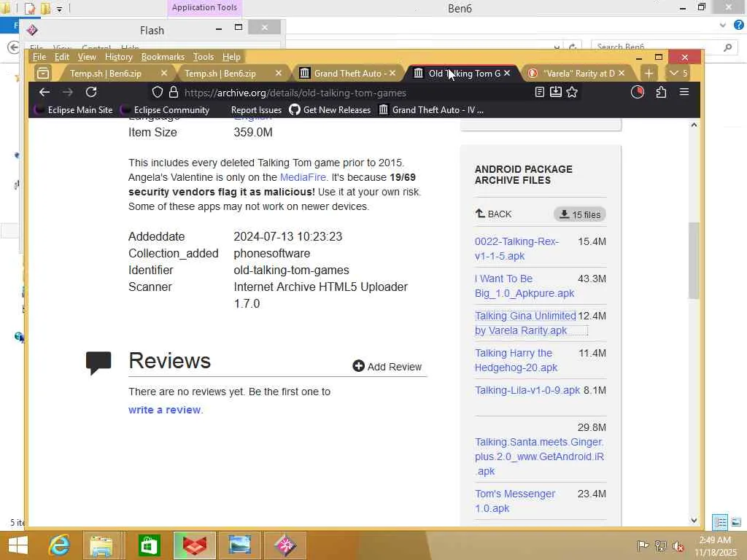Switch to the red fox browser taskbar icon
The image size is (747, 560).
pos(194,545)
